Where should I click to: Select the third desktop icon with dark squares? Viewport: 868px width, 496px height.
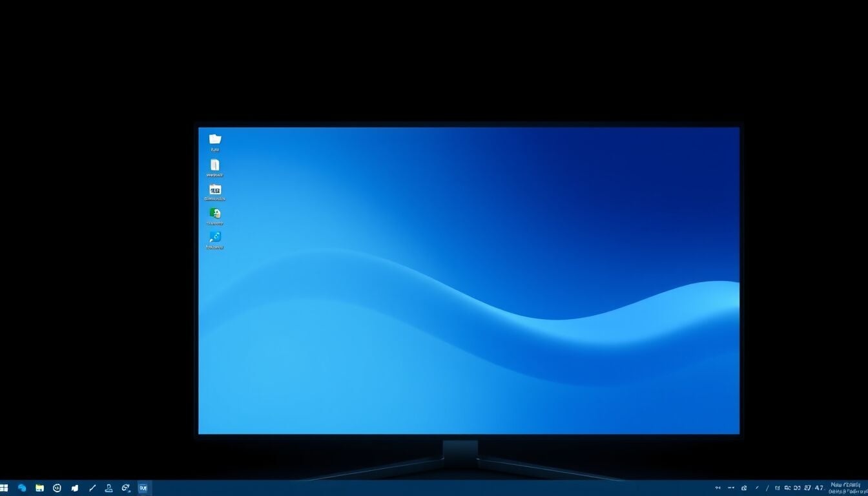[x=215, y=190]
